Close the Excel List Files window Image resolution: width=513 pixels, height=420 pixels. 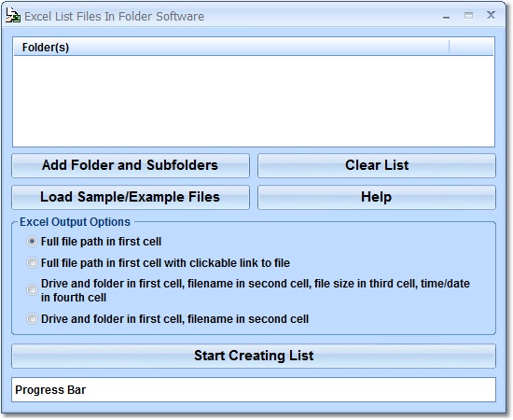(x=491, y=15)
